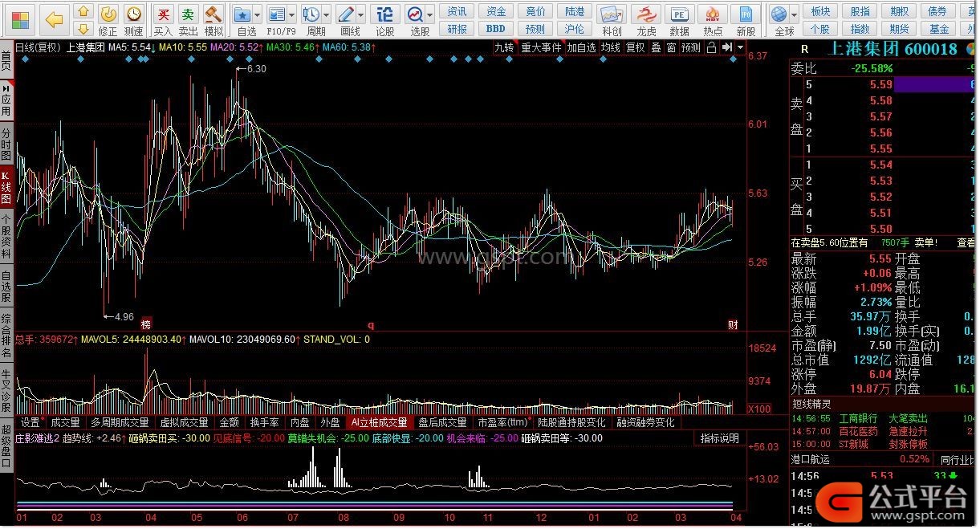Click the 榜 marker on the chart
Screen dimensions: 980x529
coord(146,324)
